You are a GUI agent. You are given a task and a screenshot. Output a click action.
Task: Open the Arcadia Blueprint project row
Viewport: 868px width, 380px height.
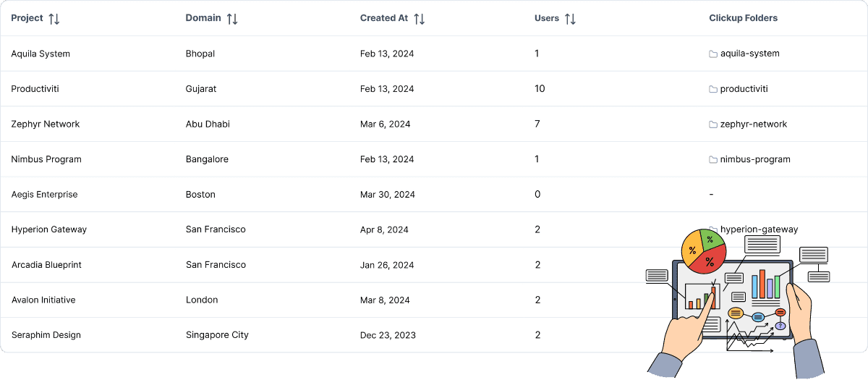coord(434,265)
